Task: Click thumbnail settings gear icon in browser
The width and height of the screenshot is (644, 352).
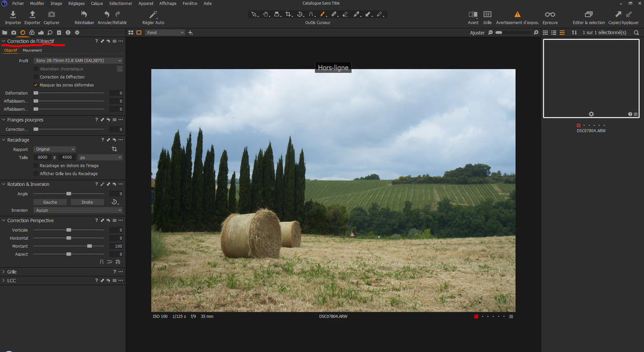Action: (591, 114)
